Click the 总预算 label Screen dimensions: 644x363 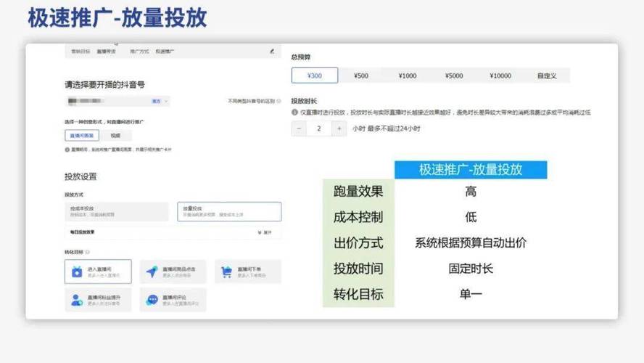(x=301, y=57)
